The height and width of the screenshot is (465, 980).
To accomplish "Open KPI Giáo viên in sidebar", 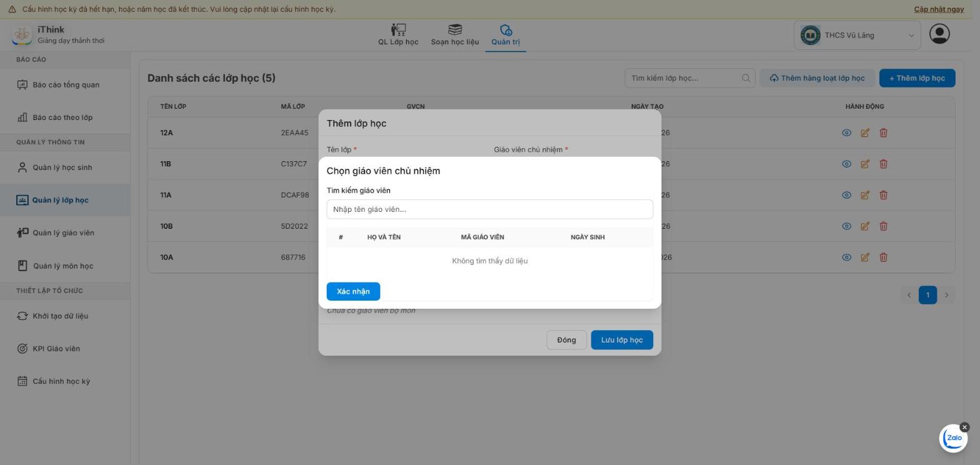I will point(65,349).
